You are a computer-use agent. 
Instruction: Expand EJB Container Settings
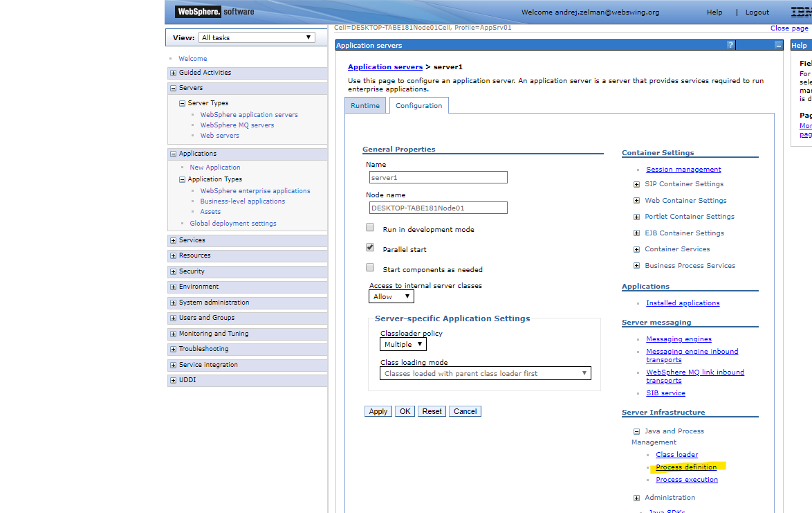636,233
